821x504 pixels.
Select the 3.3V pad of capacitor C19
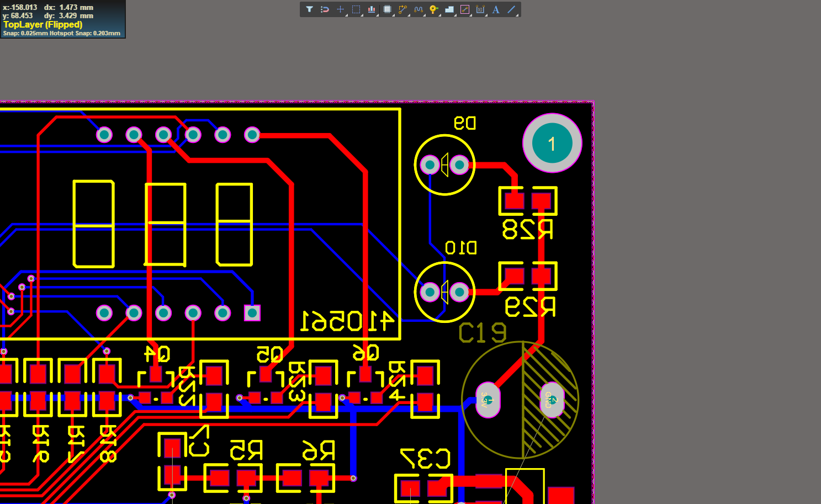tap(488, 400)
